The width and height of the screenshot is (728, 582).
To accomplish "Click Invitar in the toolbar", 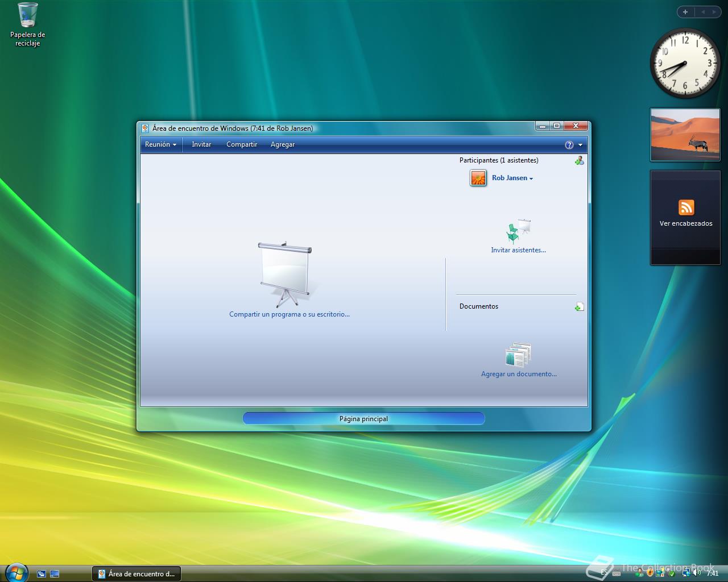I will click(201, 144).
